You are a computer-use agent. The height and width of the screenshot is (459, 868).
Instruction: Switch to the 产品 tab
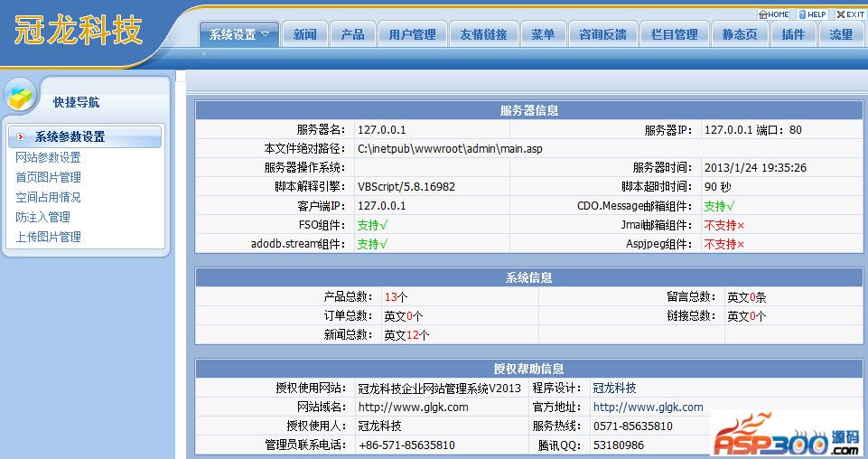352,34
